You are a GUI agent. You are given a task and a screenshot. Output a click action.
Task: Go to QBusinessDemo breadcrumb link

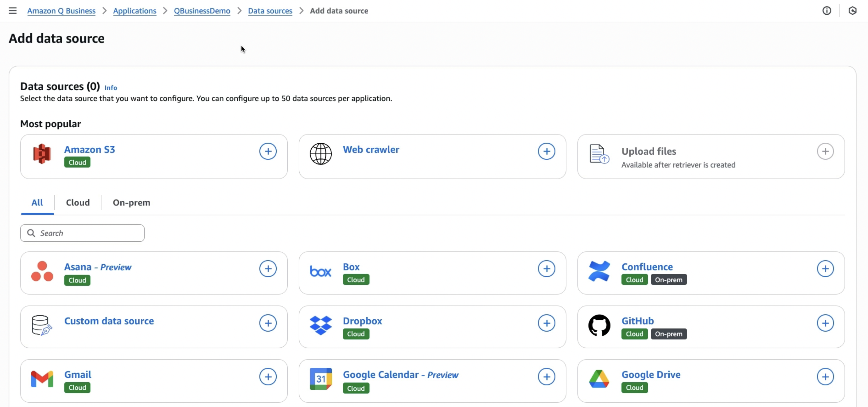point(202,11)
